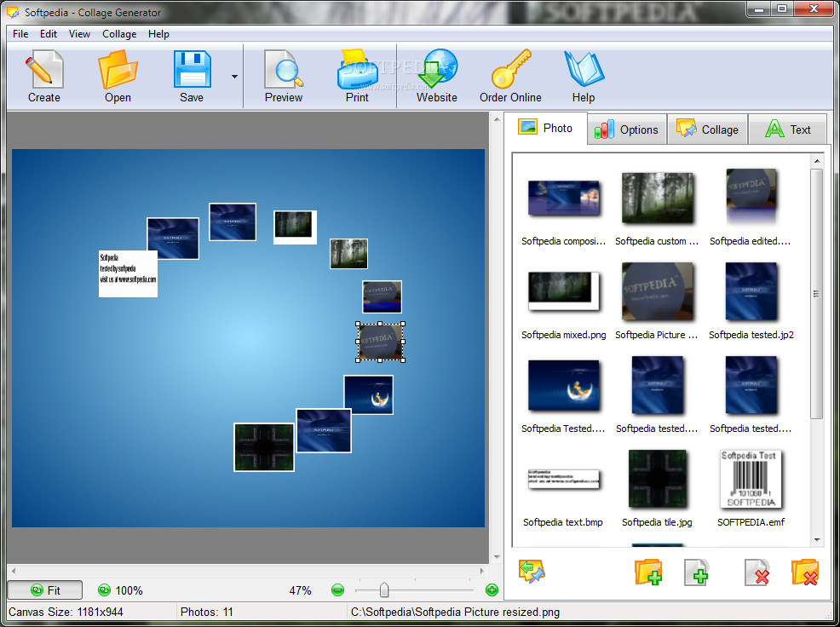Image resolution: width=840 pixels, height=627 pixels.
Task: Select the Softpedia mixed.png thumbnail
Action: pyautogui.click(x=564, y=291)
